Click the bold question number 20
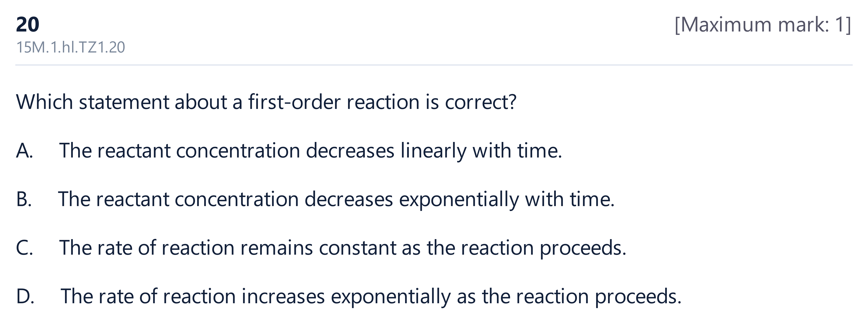The height and width of the screenshot is (322, 868). click(28, 25)
